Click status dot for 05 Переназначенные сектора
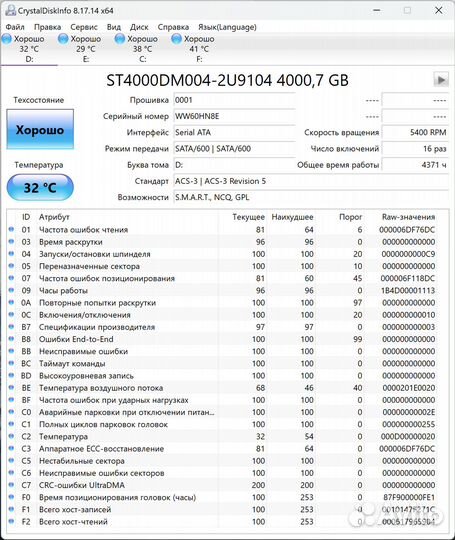 click(11, 266)
